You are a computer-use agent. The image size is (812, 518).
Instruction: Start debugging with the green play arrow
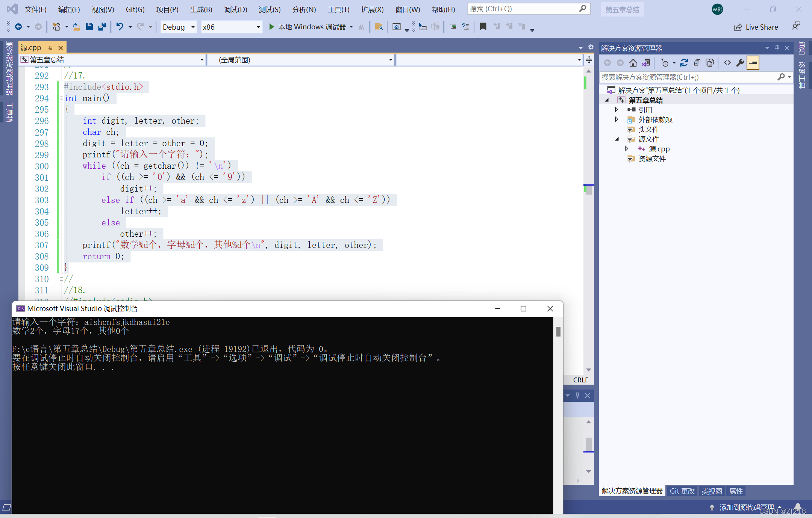pyautogui.click(x=271, y=27)
